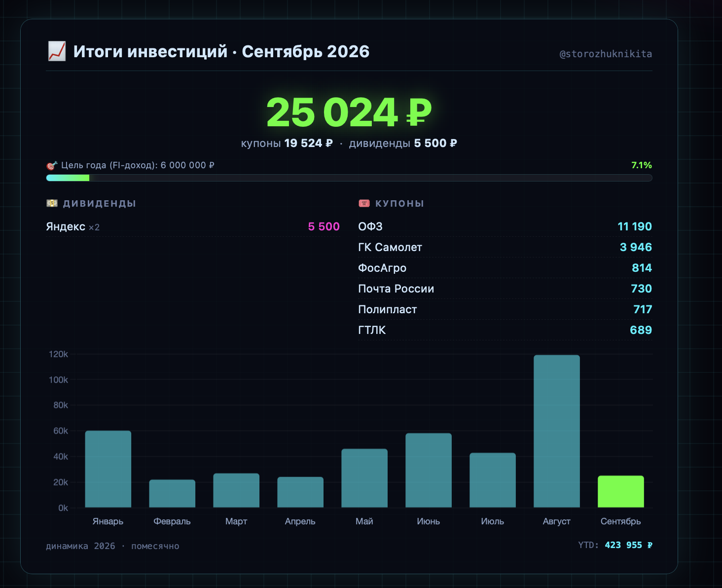Click the Февраль axis label

[172, 521]
